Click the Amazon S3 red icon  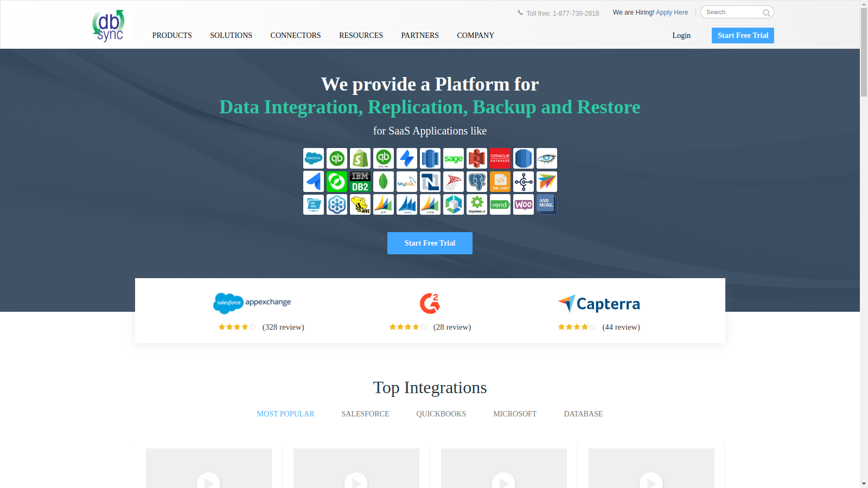[x=477, y=158]
